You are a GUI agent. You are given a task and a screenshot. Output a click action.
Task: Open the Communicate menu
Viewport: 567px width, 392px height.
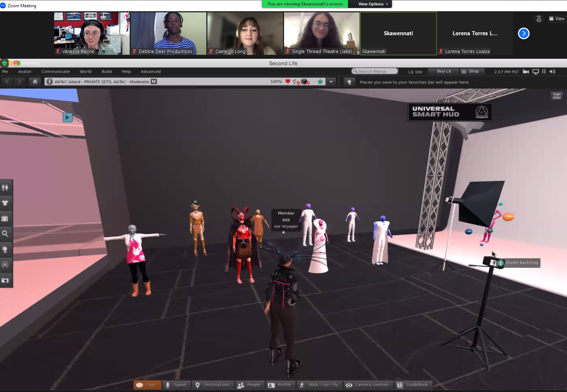[56, 72]
